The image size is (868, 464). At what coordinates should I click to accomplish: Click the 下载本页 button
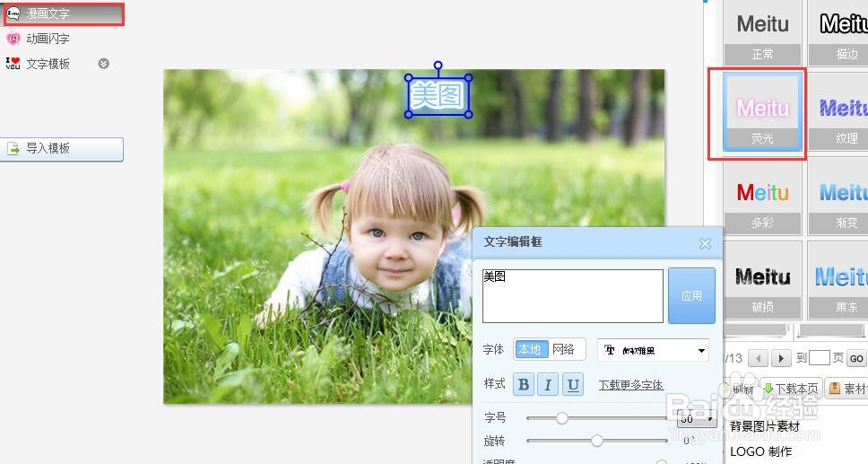click(791, 389)
